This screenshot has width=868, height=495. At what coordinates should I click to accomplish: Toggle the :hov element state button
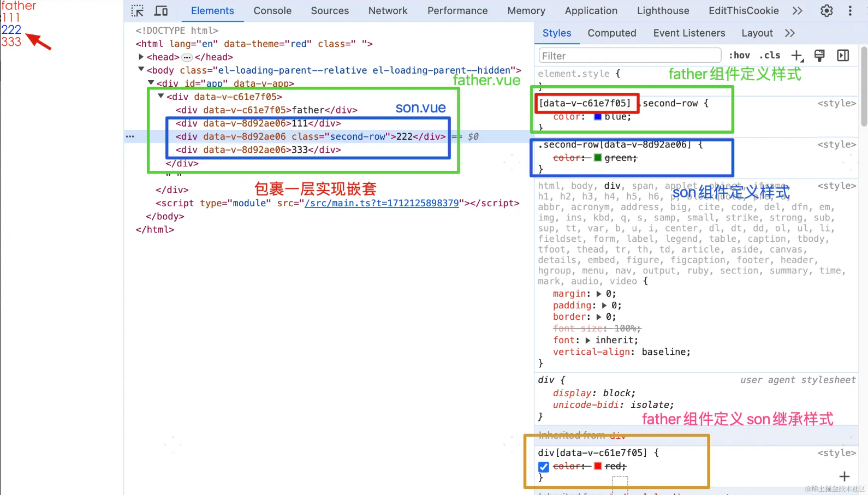click(x=739, y=56)
